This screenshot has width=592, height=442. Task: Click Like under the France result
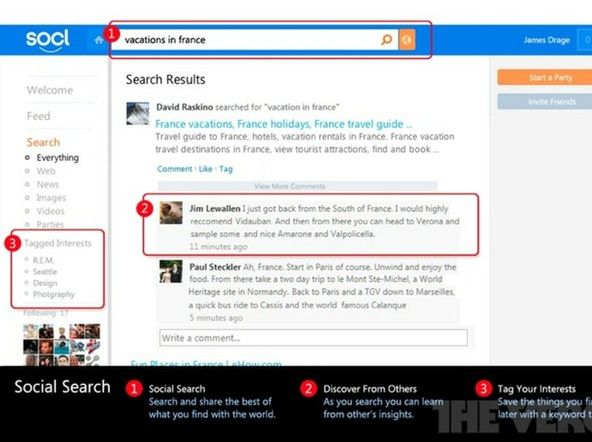[x=205, y=169]
